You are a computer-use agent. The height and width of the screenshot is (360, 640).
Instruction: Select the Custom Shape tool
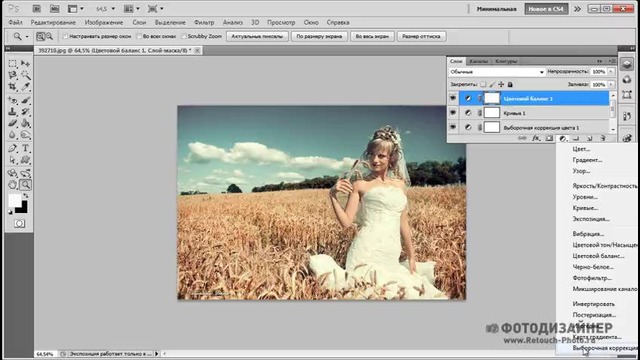point(25,160)
